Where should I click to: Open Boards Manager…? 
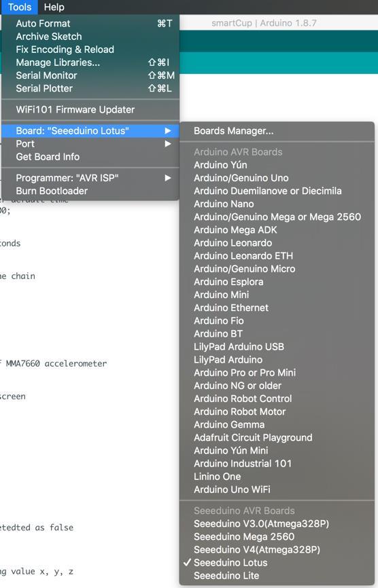tap(277, 131)
